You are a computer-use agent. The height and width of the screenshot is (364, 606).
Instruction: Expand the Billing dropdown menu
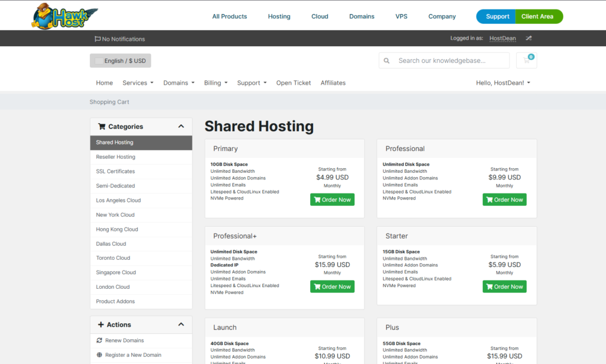[x=215, y=83]
